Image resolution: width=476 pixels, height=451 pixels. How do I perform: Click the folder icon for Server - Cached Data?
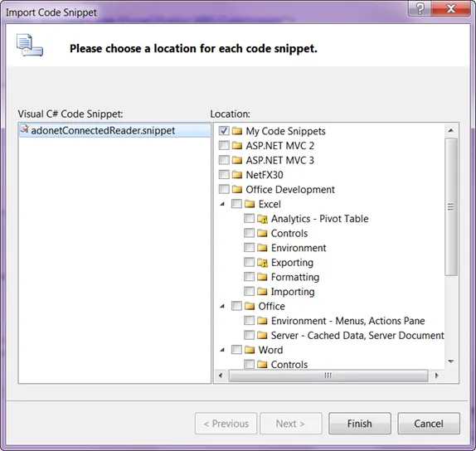(262, 335)
